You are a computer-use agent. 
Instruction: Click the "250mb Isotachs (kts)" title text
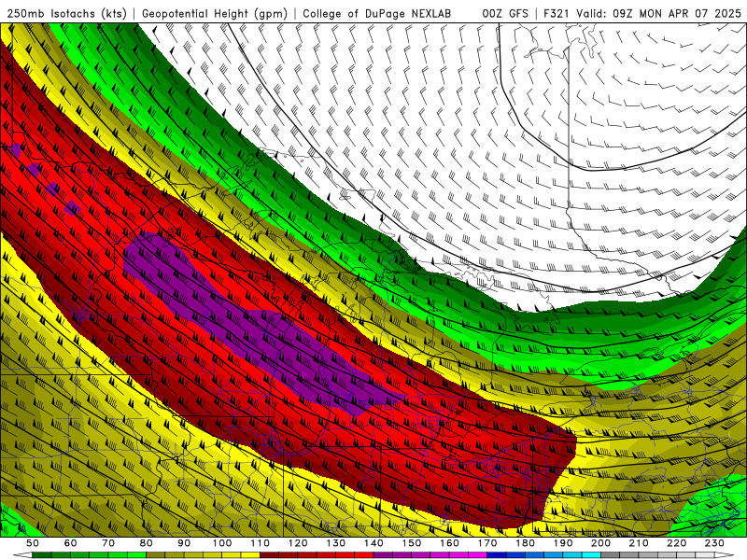67,14
